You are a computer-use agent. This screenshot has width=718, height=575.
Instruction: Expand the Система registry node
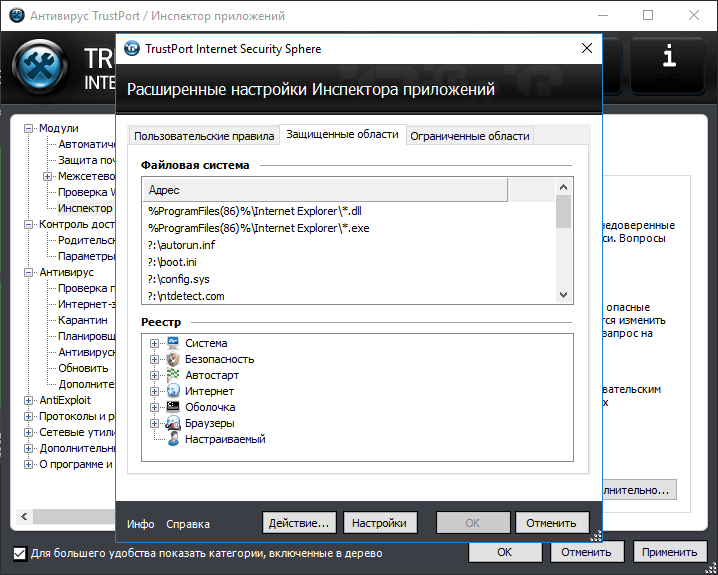[x=154, y=343]
